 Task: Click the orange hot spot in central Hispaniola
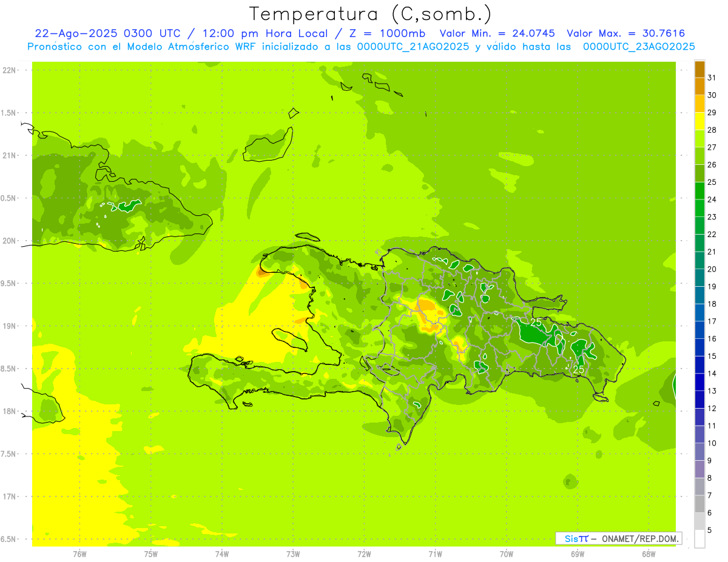(x=428, y=314)
